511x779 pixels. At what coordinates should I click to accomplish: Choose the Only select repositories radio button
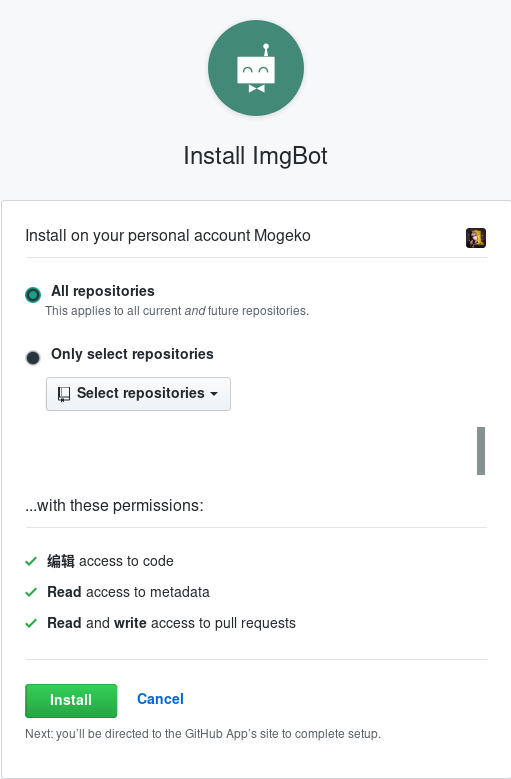tap(33, 357)
